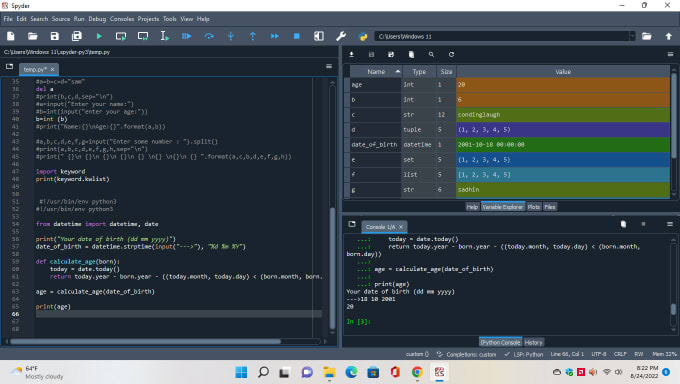The height and width of the screenshot is (384, 680).
Task: Close the Console 1/A tab
Action: [401, 227]
